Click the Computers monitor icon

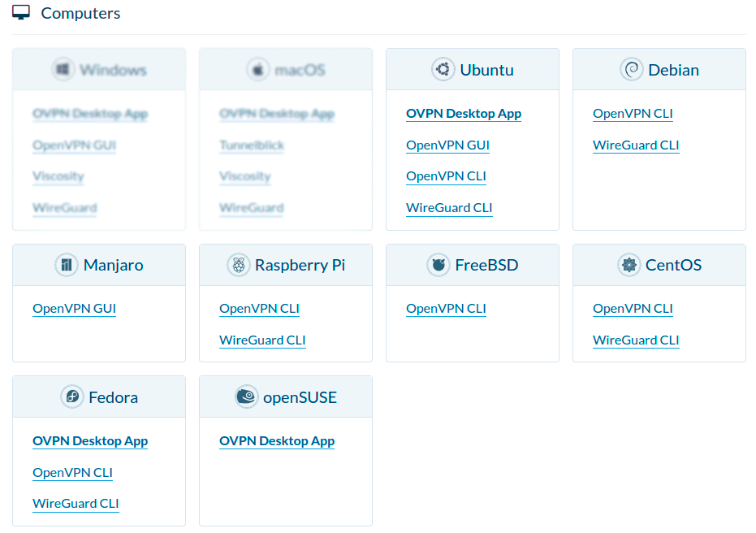(x=21, y=12)
